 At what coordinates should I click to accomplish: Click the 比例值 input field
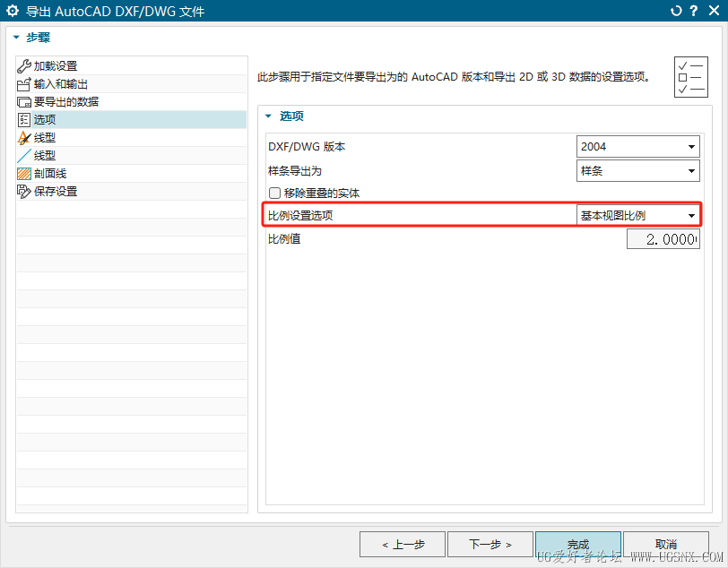coord(663,239)
